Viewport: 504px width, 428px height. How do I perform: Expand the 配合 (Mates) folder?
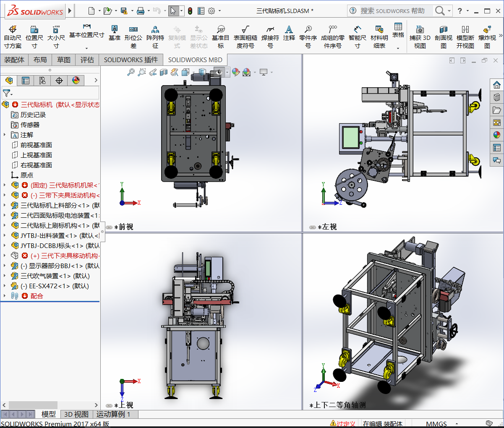(5, 296)
